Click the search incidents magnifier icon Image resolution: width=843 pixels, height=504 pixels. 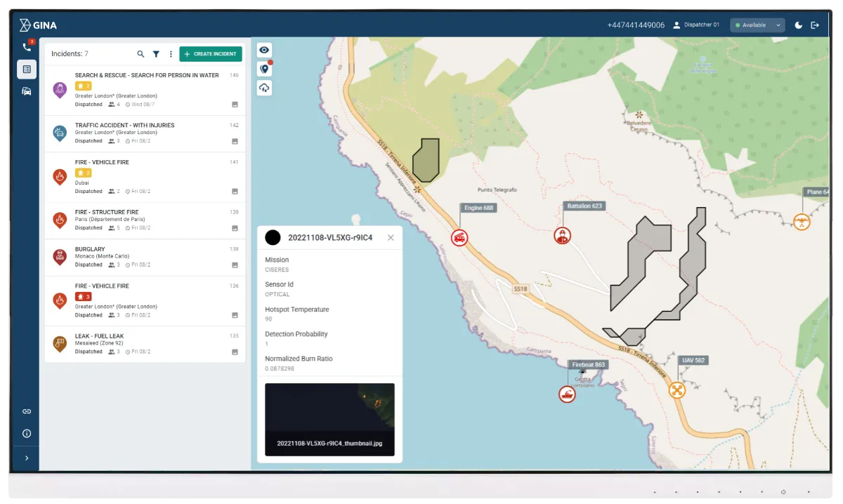click(x=140, y=54)
